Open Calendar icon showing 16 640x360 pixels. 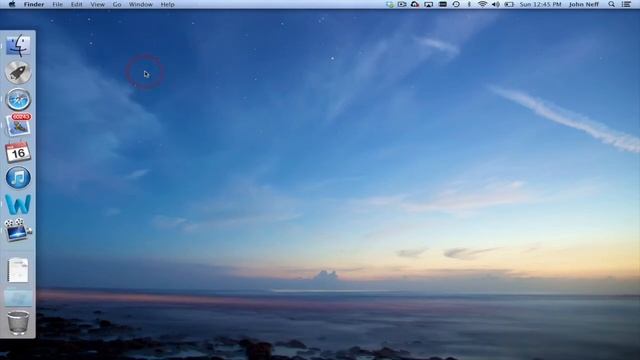pos(18,152)
